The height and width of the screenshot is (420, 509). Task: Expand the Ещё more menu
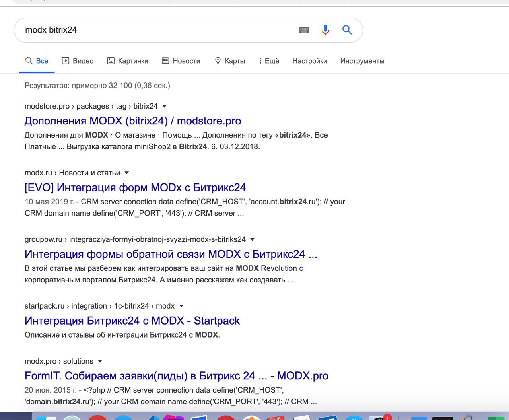point(269,61)
